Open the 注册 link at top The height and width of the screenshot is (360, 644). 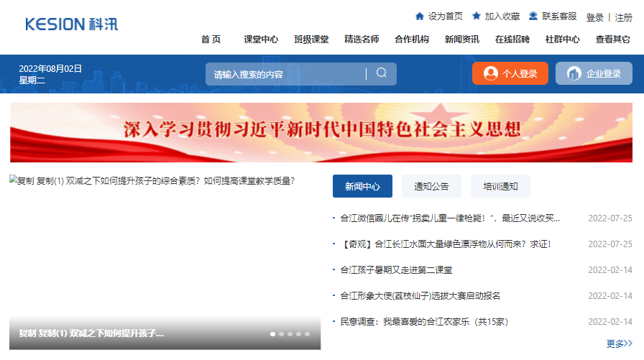[x=623, y=18]
